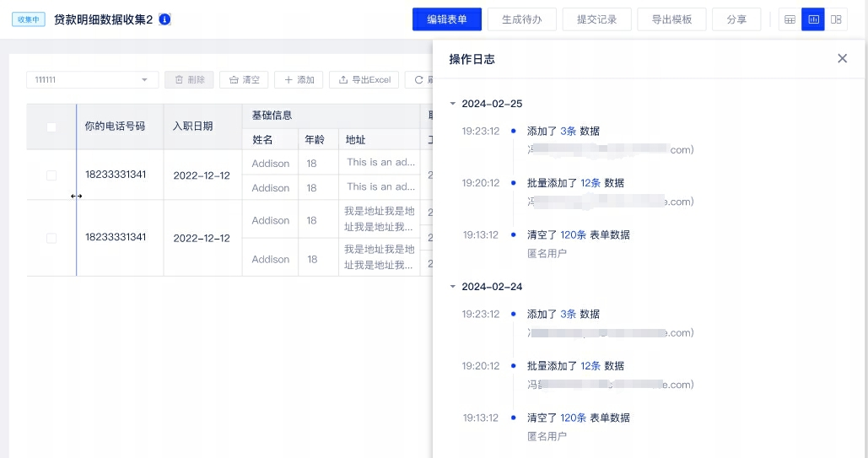Viewport: 868px width, 458px height.
Task: Collapse the 2024-02-25 log group
Action: pos(453,104)
